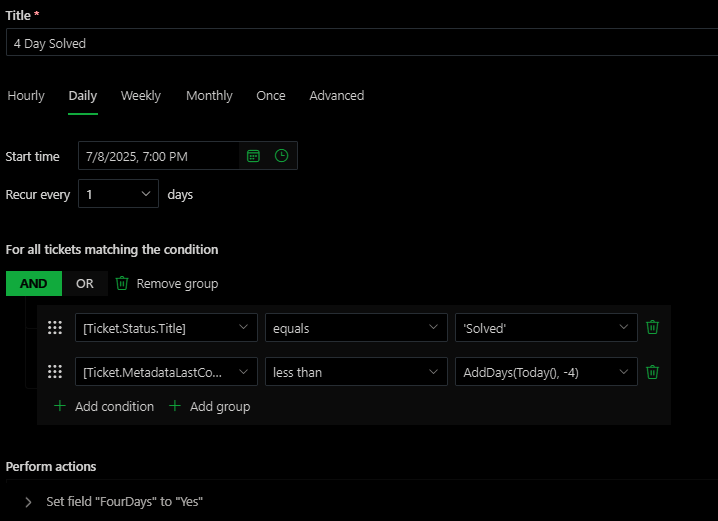The image size is (718, 521).
Task: Grab drag handle of MetadataLastCo row
Action: (55, 372)
